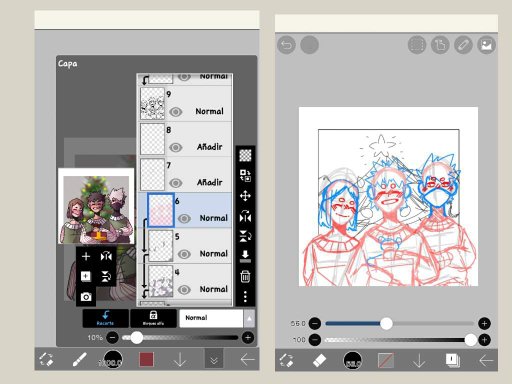This screenshot has height=384, width=512.
Task: Select the eraser tool in right toolbar
Action: (x=319, y=360)
